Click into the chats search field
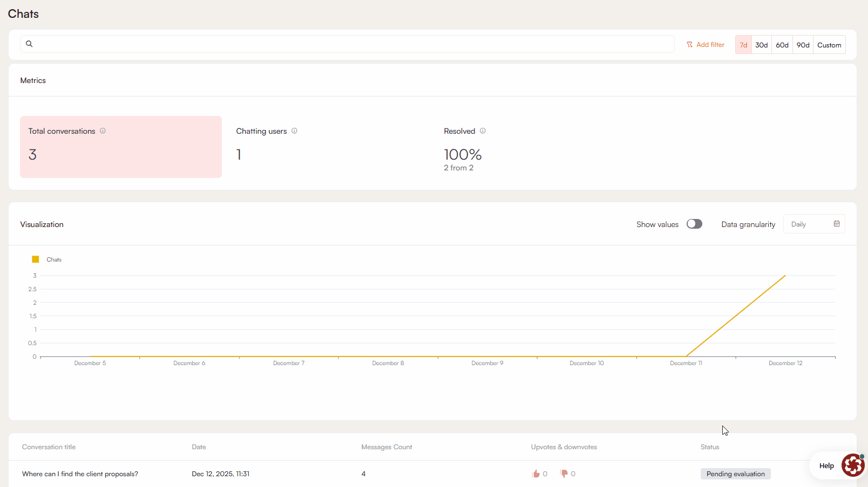Viewport: 868px width, 487px height. coord(351,44)
